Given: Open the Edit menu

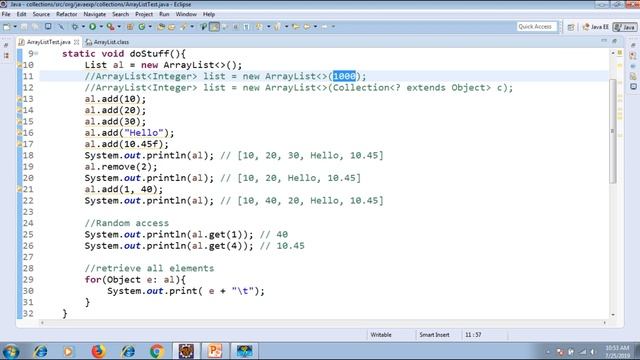Looking at the screenshot, I should click(x=21, y=14).
